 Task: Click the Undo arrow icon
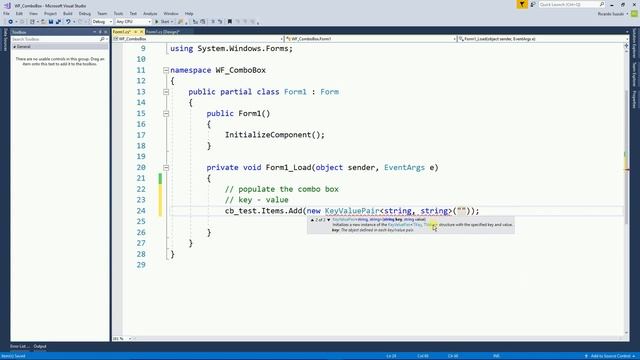pyautogui.click(x=68, y=22)
